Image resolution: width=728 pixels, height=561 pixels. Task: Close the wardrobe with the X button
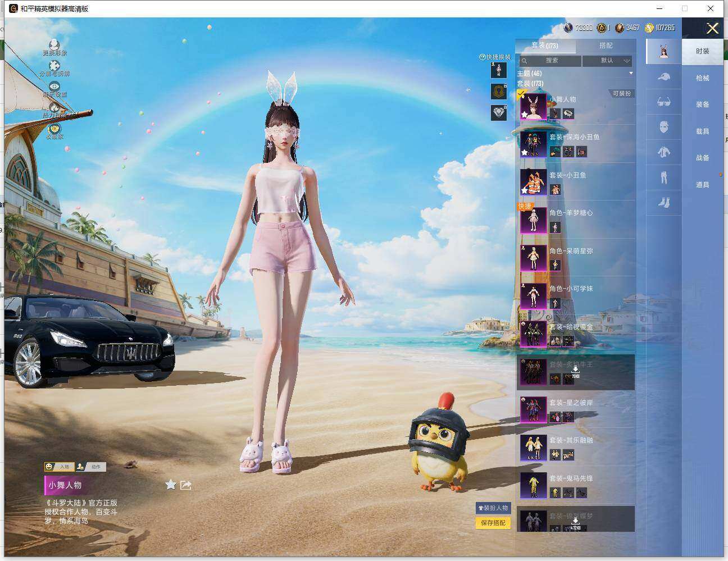(712, 28)
